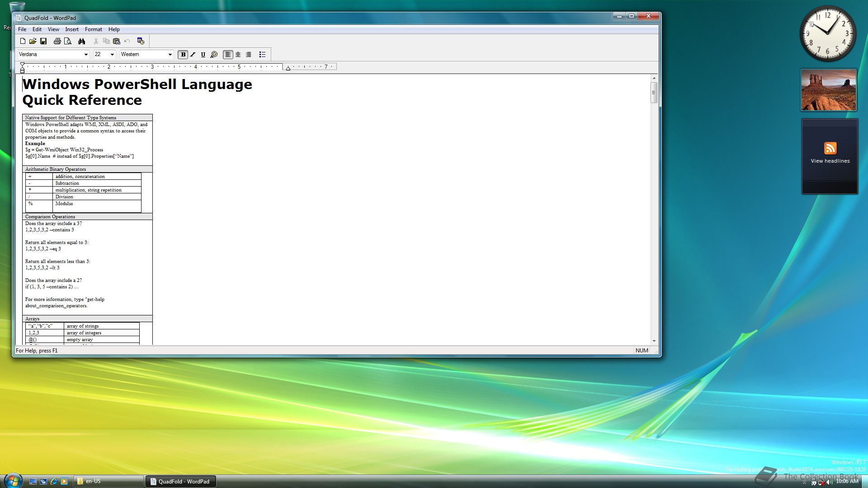Viewport: 868px width, 488px height.
Task: Click WordPad title bar document icon
Action: [x=19, y=18]
